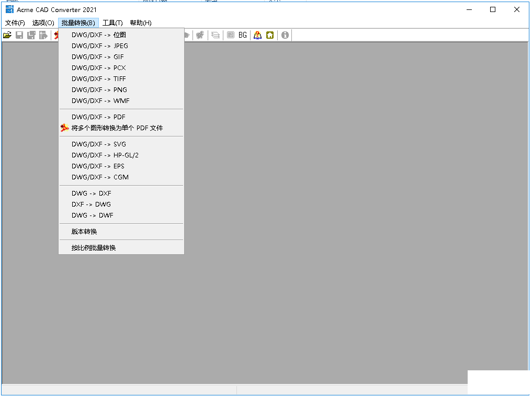Click the Open file folder icon
This screenshot has width=532, height=397.
7,35
